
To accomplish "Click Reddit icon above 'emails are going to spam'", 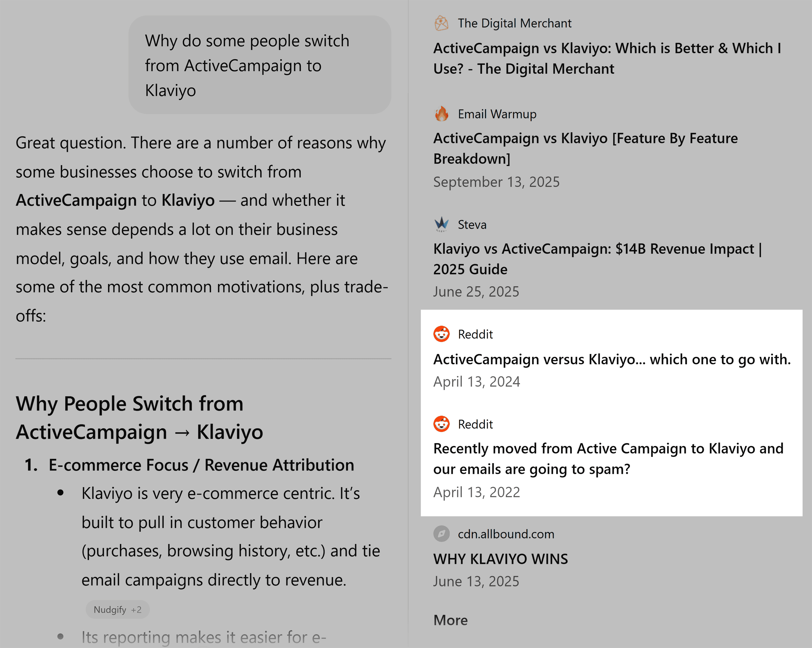I will point(441,424).
